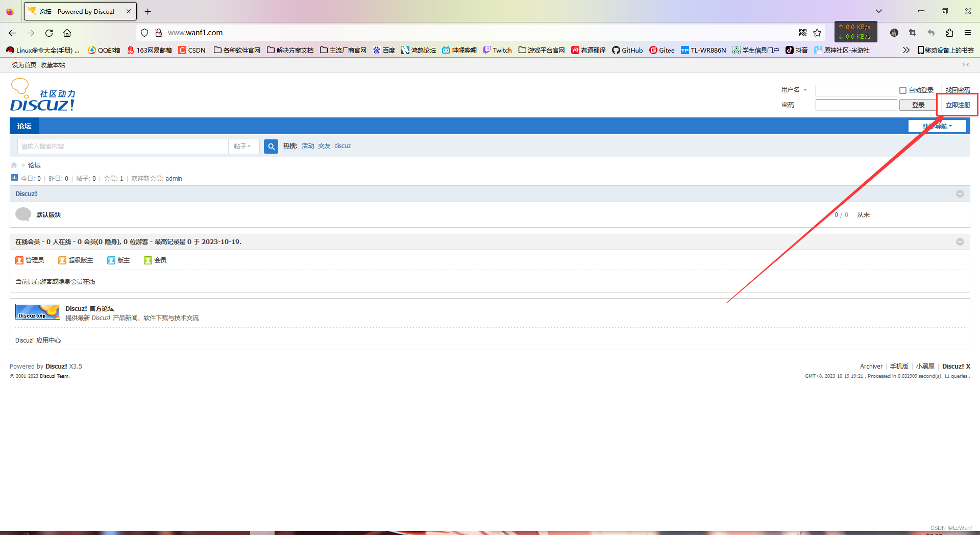Toggle the page width switch icon
980x535 pixels.
[966, 65]
